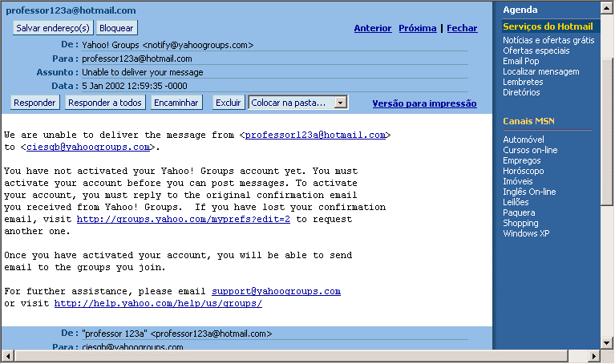This screenshot has height=364, width=615.
Task: Click the Encaminhar button
Action: (176, 103)
